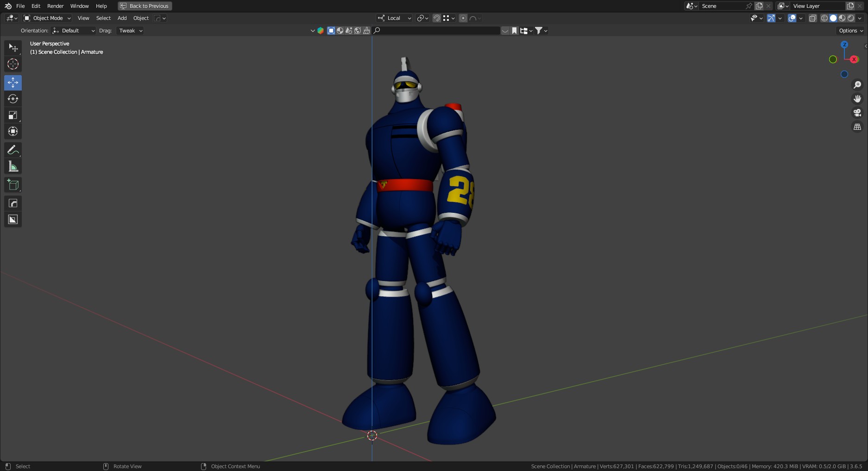Open the Render menu
This screenshot has width=868, height=471.
55,6
